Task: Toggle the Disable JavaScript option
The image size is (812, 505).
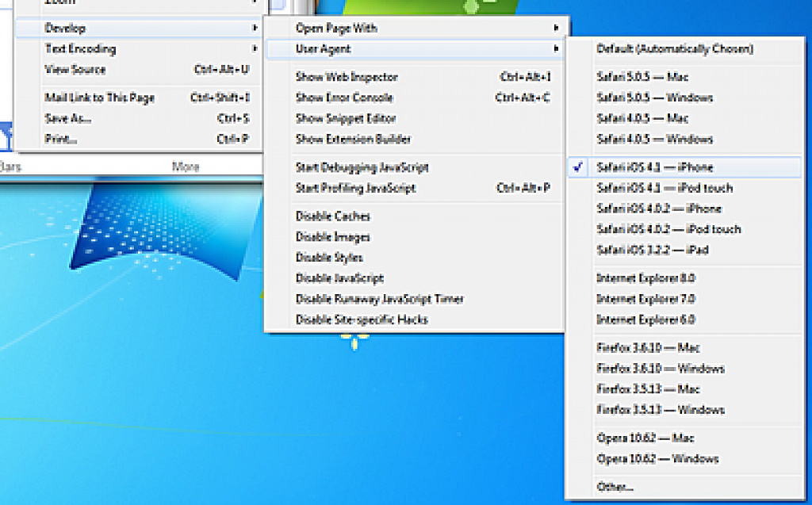Action: tap(414, 278)
